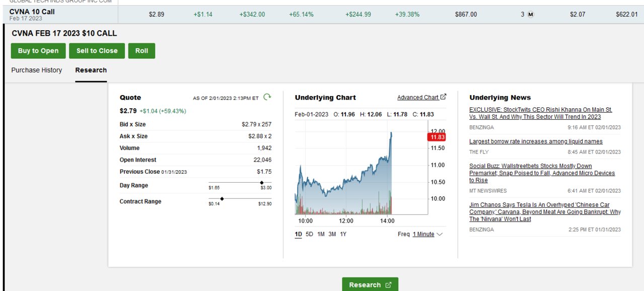Viewport: 644px width, 291px height.
Task: Click the +$244.99 total gain value
Action: [x=358, y=15]
